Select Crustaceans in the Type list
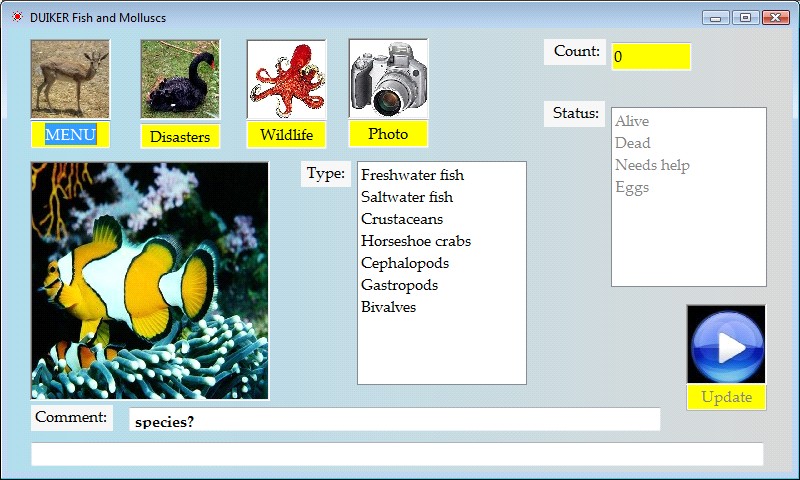800x480 pixels. [x=401, y=219]
